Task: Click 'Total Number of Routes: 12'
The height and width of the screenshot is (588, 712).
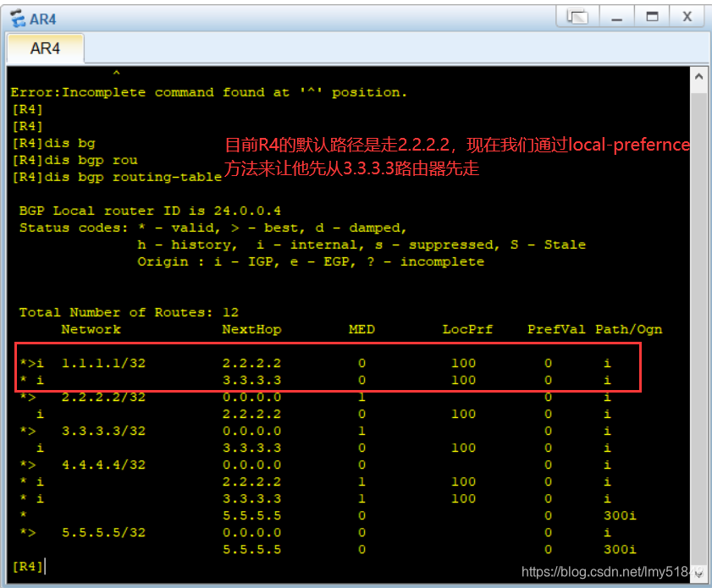Action: pyautogui.click(x=129, y=312)
